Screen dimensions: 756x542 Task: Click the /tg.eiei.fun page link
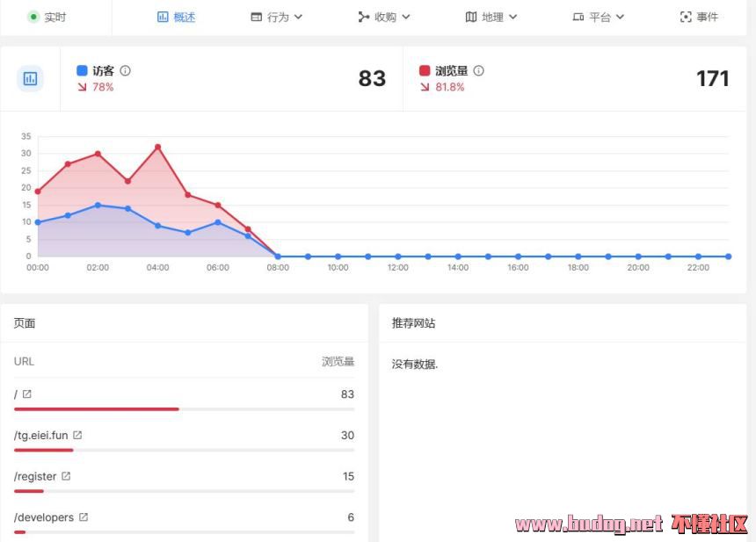(41, 435)
